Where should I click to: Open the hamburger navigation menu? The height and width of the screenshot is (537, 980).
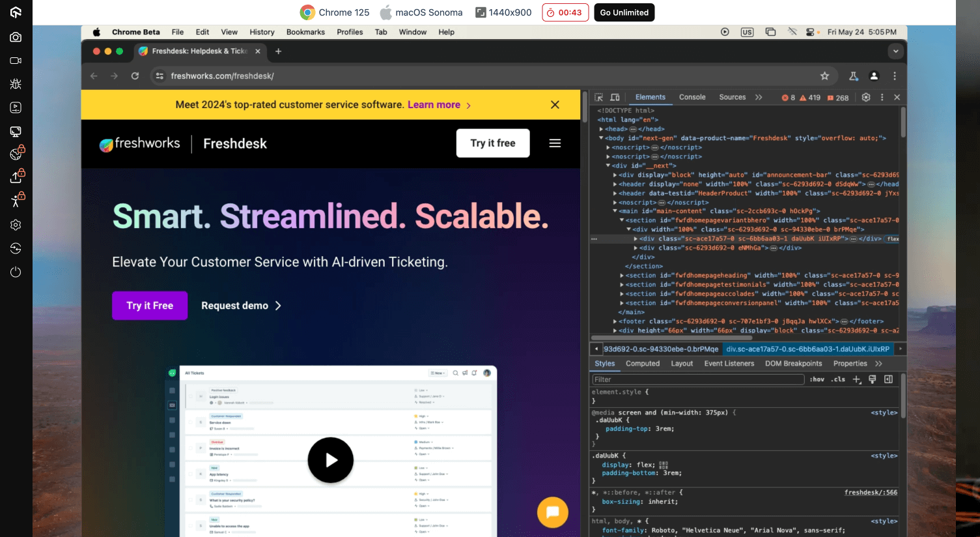tap(555, 143)
